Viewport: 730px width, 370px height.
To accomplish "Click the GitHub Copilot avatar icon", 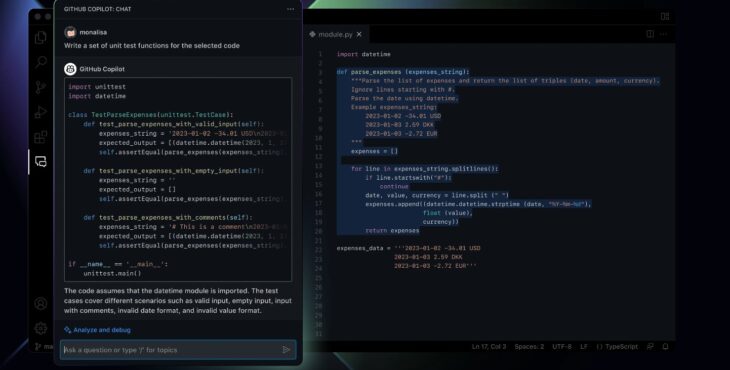I will (70, 69).
